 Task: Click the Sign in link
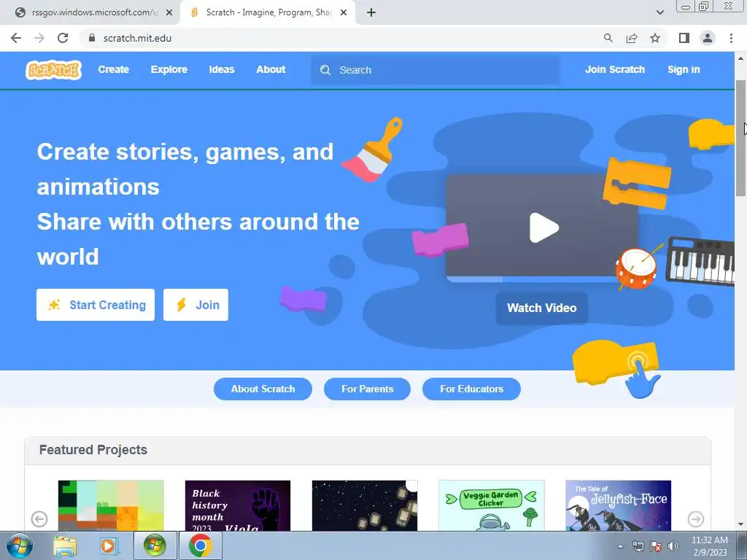(683, 69)
